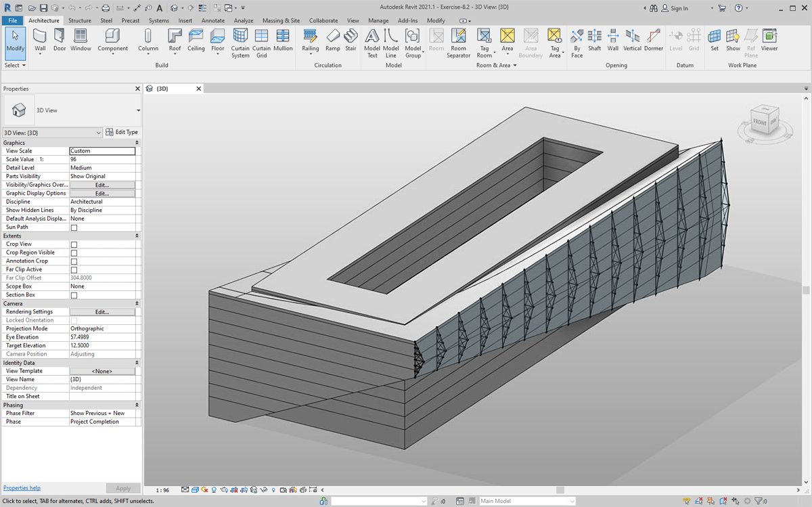Select the Wall tool in ribbon
The image size is (812, 507).
point(40,40)
